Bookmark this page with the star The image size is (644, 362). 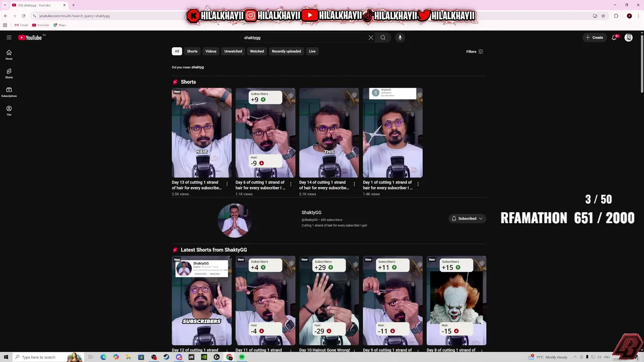(x=603, y=16)
